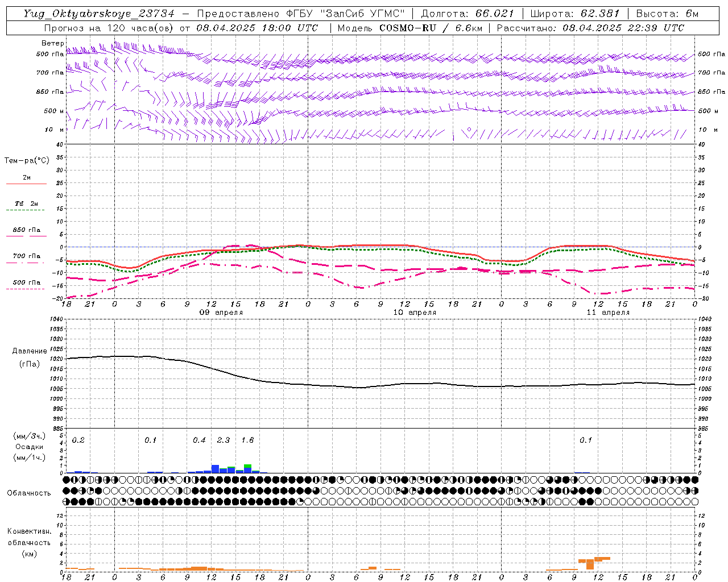Click the (мм/3ч.) precipitation unit label
The width and height of the screenshot is (728, 582).
pyautogui.click(x=29, y=436)
